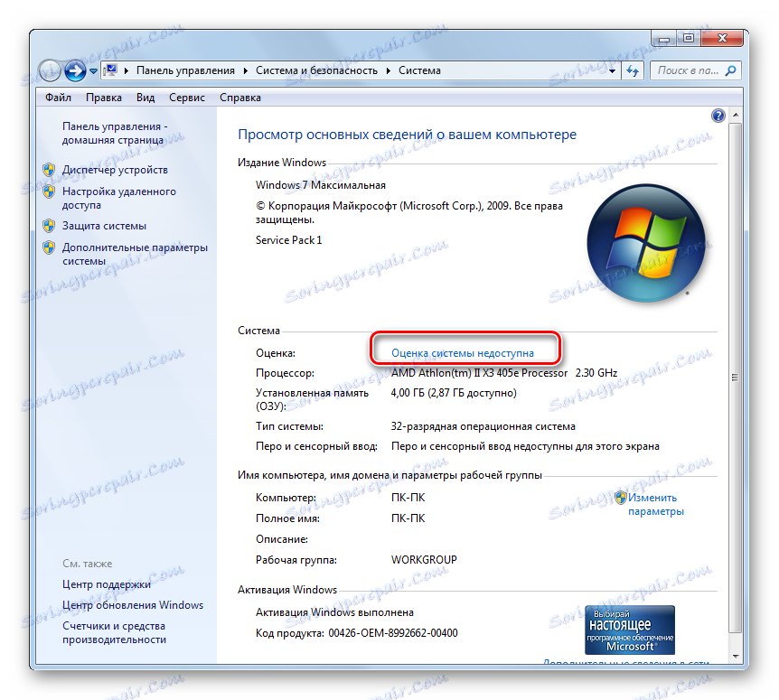Click Активация Windows выполнена text
Viewport: 779px width, 700px height.
334,612
